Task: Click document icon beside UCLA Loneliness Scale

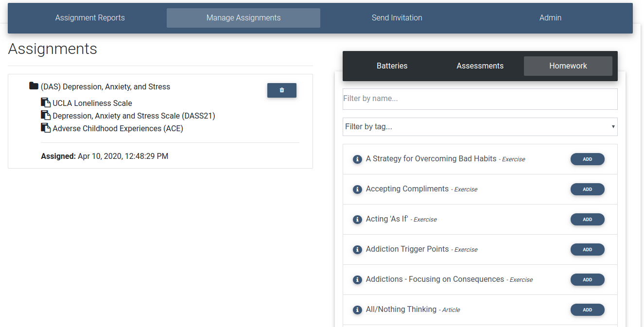Action: [46, 103]
